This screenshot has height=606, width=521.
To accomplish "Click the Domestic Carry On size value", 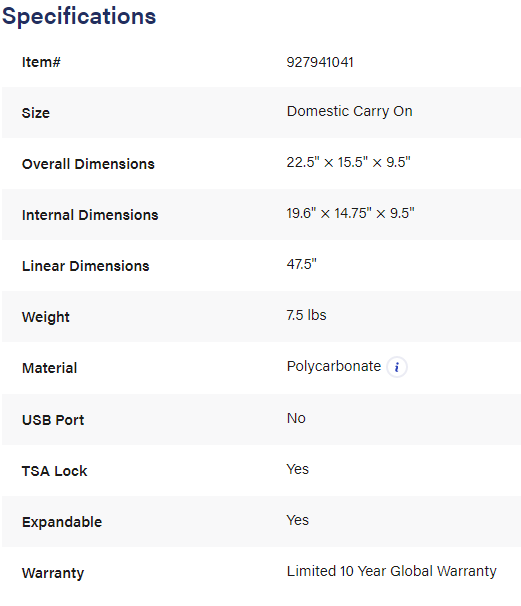I will click(x=349, y=111).
